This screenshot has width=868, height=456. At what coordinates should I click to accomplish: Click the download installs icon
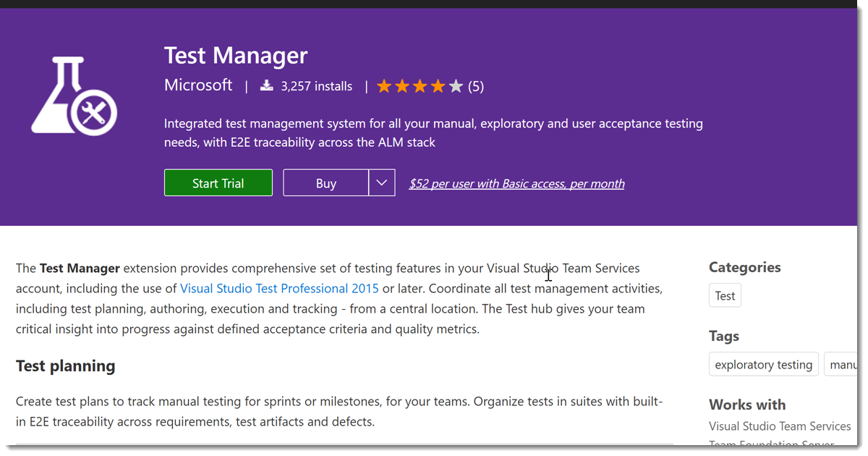(x=267, y=86)
